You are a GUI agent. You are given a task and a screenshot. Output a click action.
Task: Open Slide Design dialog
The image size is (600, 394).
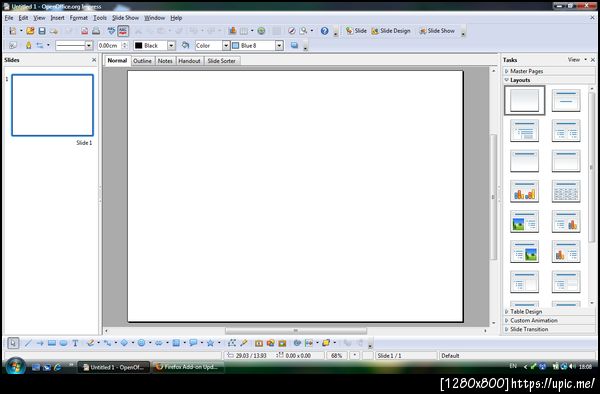[391, 31]
